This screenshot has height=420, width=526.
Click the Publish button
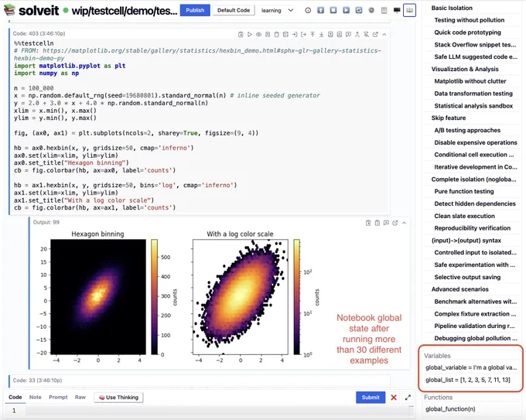coord(195,10)
